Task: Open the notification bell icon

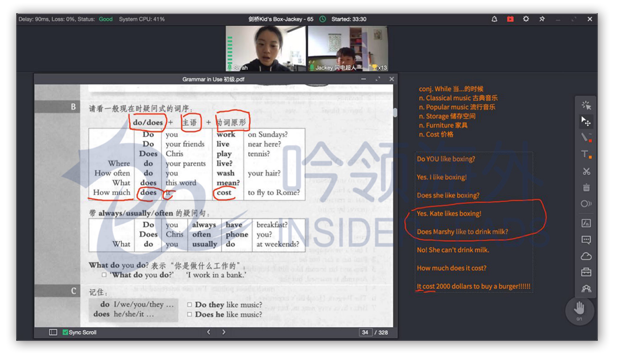Action: 494,19
